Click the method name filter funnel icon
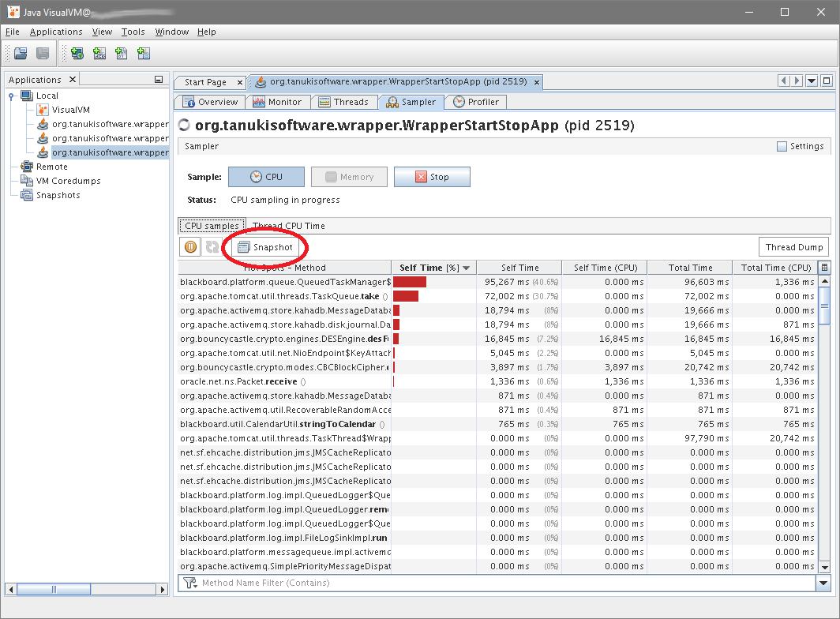This screenshot has height=619, width=840. (x=190, y=583)
